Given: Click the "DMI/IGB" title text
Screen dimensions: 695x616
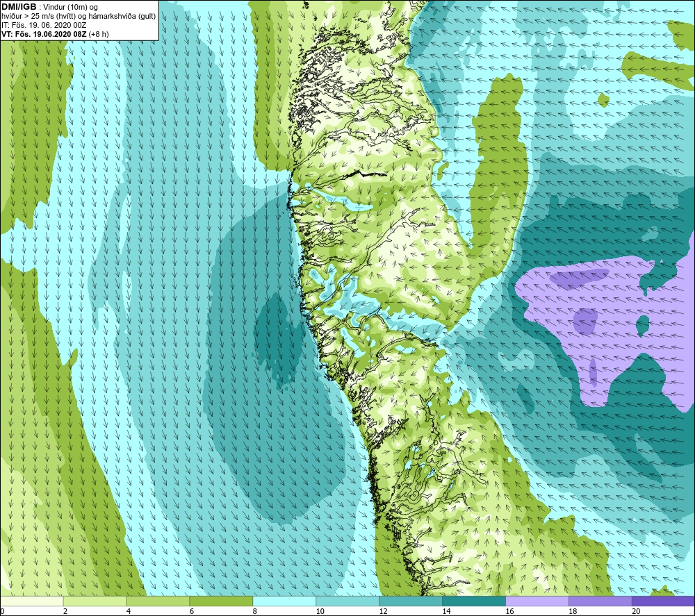Looking at the screenshot, I should tap(19, 7).
